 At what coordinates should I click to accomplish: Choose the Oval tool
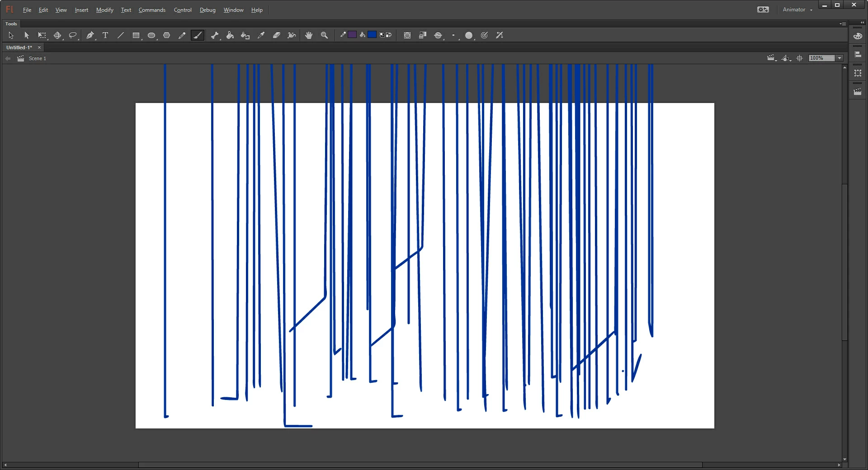(151, 35)
